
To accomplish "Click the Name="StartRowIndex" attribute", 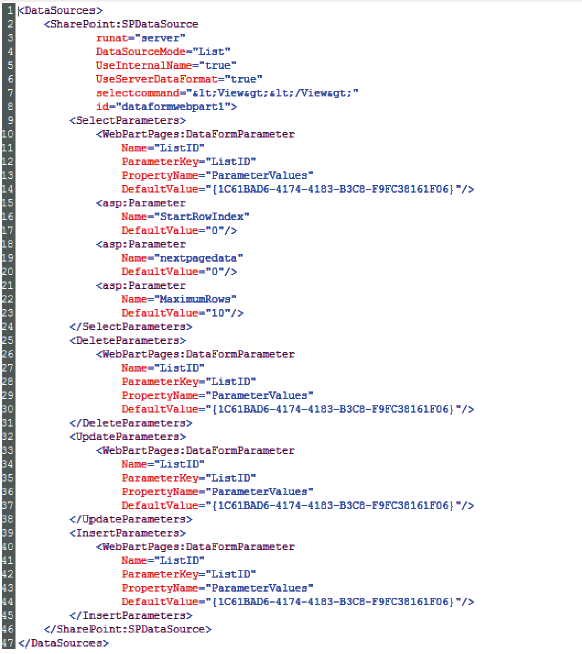I will pos(186,216).
